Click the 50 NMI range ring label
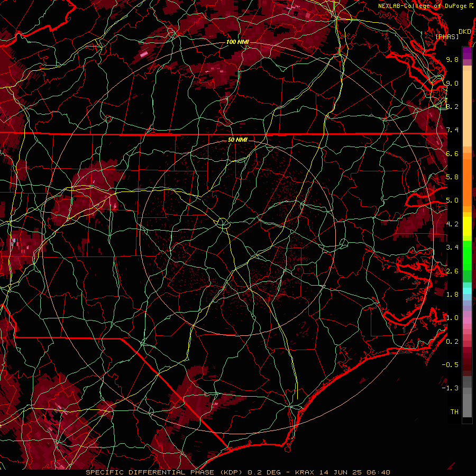 pyautogui.click(x=237, y=140)
